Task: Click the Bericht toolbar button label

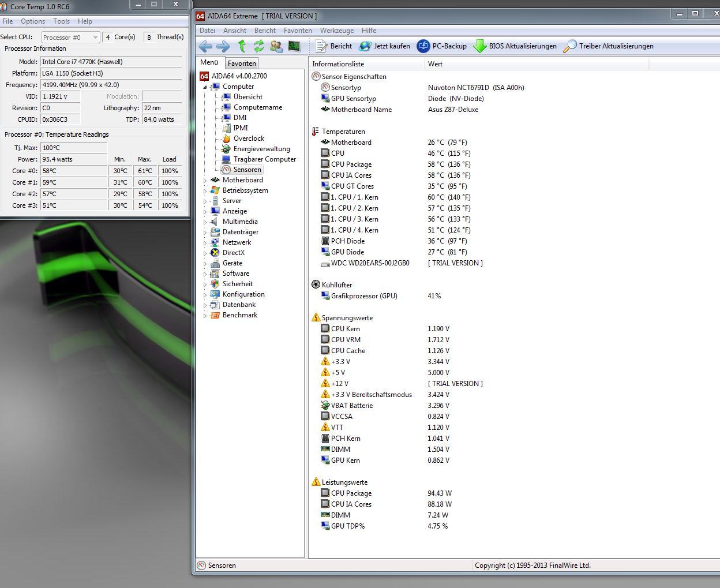Action: tap(341, 46)
